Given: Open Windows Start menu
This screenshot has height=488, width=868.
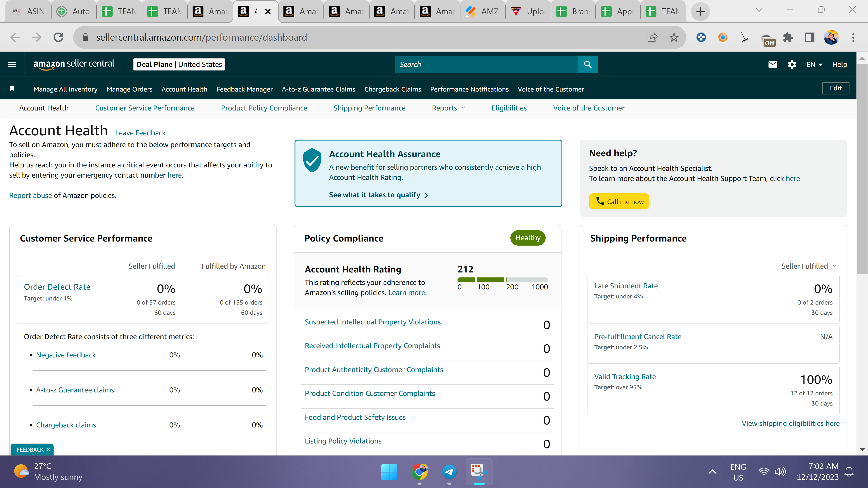Looking at the screenshot, I should click(389, 472).
